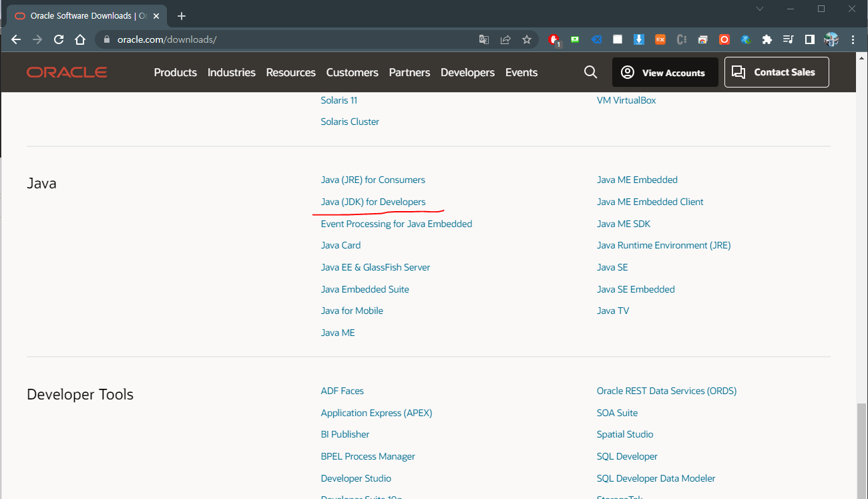Open the Industries menu
Viewport: 868px width, 499px height.
coord(232,72)
